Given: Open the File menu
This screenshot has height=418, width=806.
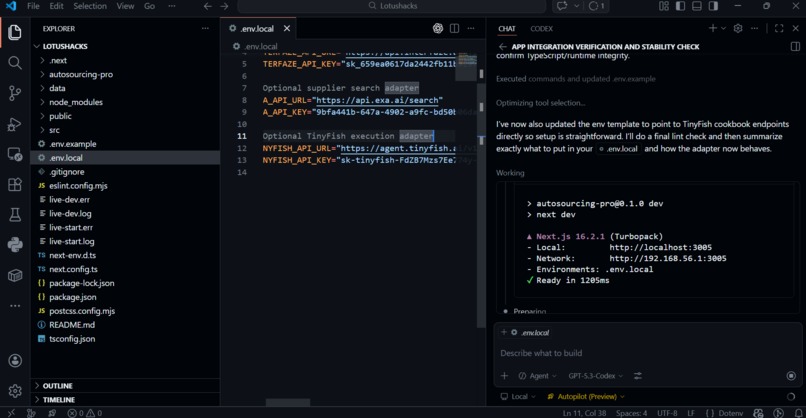Looking at the screenshot, I should [33, 6].
